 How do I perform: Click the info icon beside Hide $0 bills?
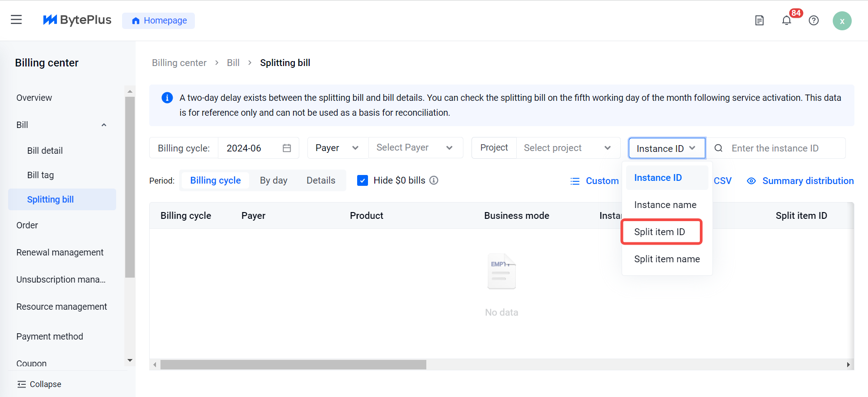[434, 180]
